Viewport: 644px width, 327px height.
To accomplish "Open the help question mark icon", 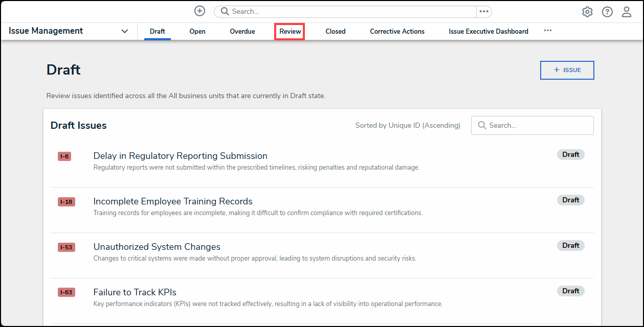I will [607, 12].
